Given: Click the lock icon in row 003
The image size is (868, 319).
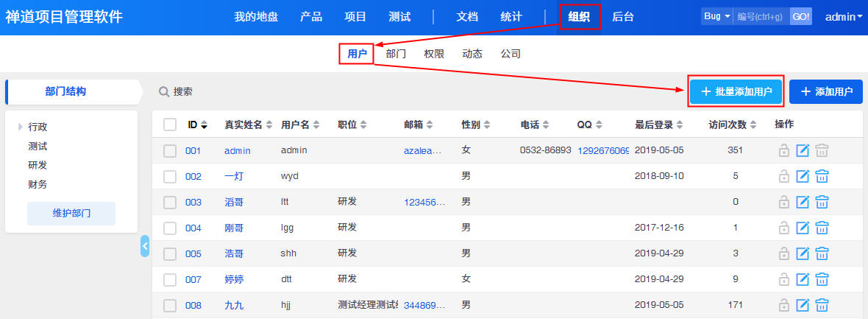Looking at the screenshot, I should pos(784,202).
